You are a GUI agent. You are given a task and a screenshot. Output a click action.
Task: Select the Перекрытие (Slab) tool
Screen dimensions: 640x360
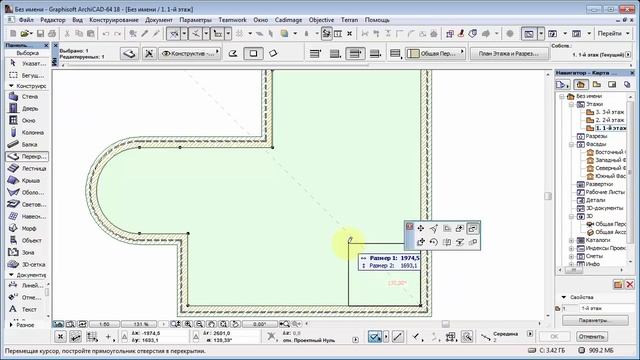coord(27,156)
